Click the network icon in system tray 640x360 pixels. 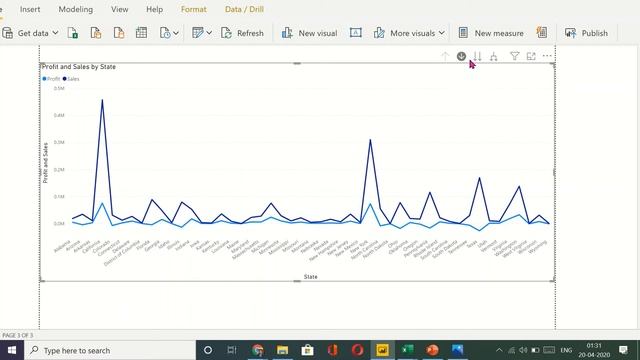(x=511, y=350)
